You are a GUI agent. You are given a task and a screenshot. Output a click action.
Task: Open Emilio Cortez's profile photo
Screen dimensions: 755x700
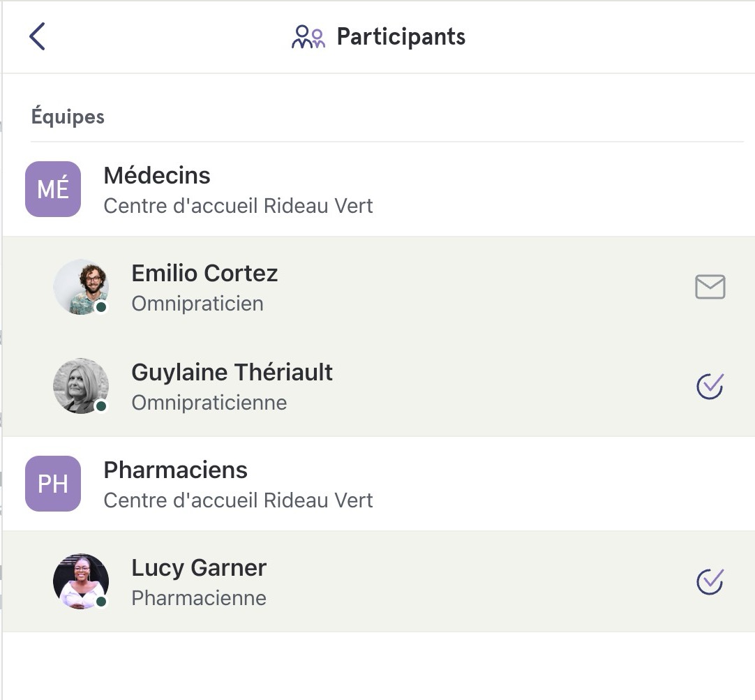point(81,287)
